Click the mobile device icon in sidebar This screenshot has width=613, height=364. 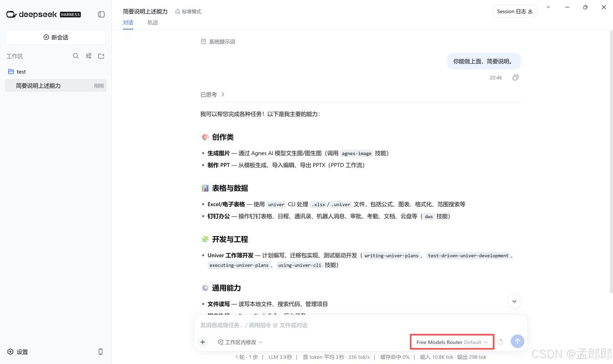(x=101, y=352)
